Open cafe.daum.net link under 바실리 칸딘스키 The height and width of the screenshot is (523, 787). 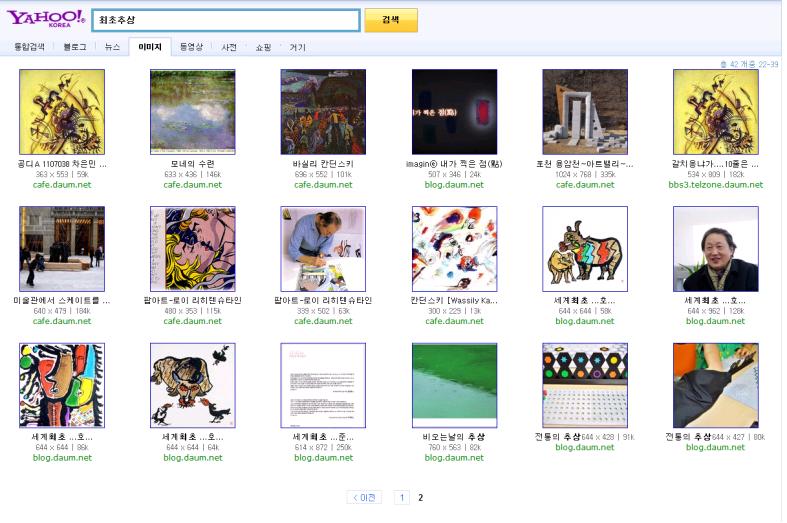[x=323, y=185]
